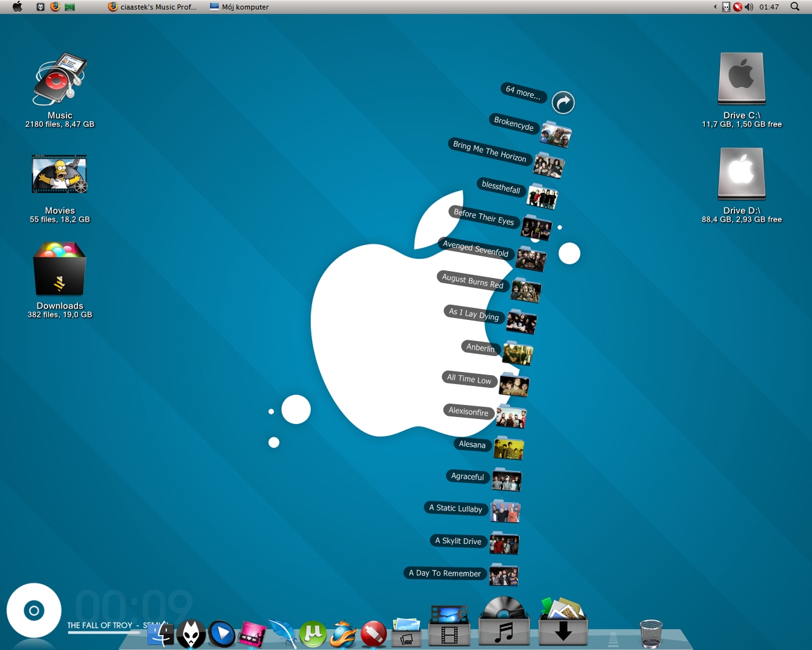Launch uTorrent from the dock
This screenshot has width=812, height=650.
313,633
